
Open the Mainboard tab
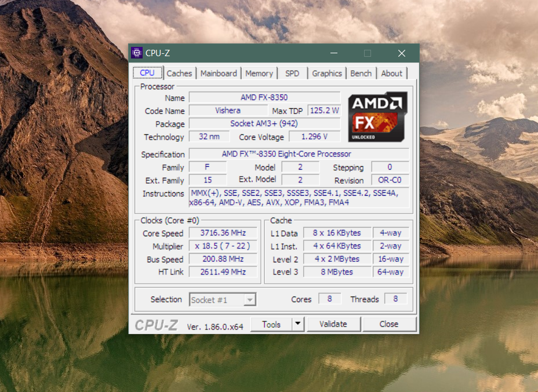pos(219,74)
